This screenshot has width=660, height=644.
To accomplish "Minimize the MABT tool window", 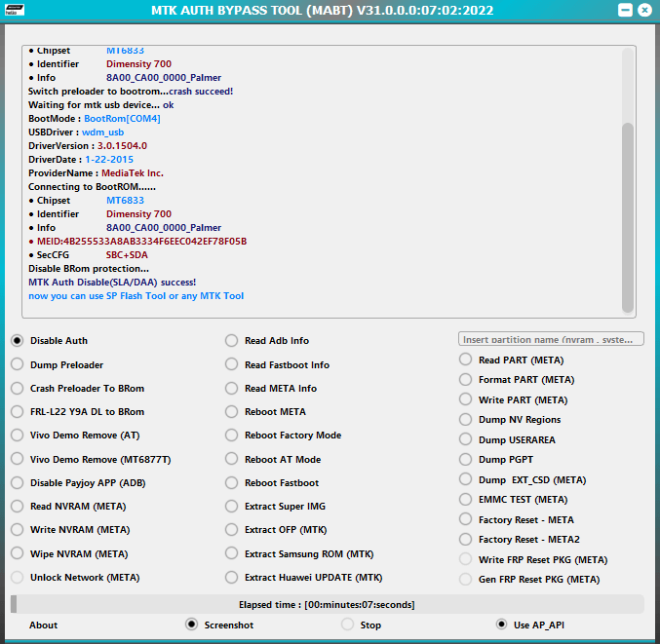I will (x=624, y=10).
